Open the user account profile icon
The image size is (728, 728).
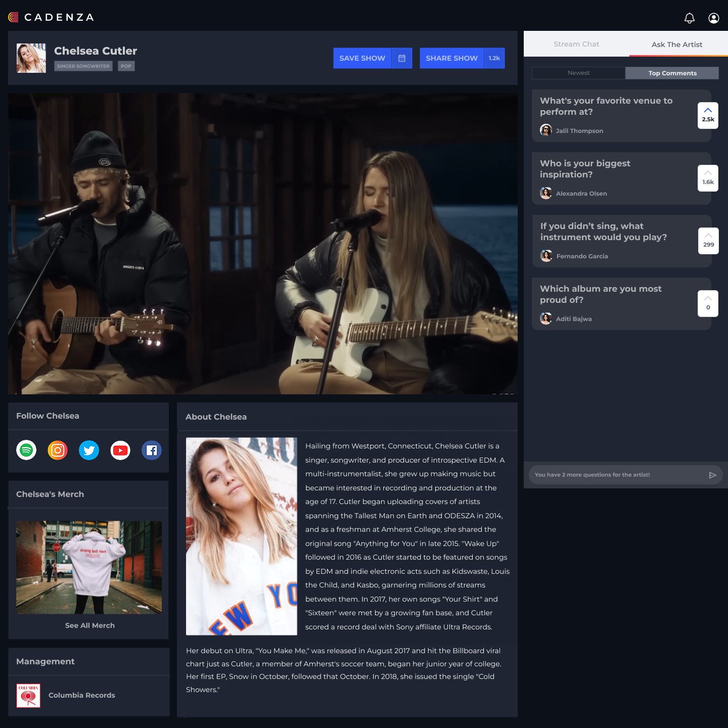click(x=714, y=18)
